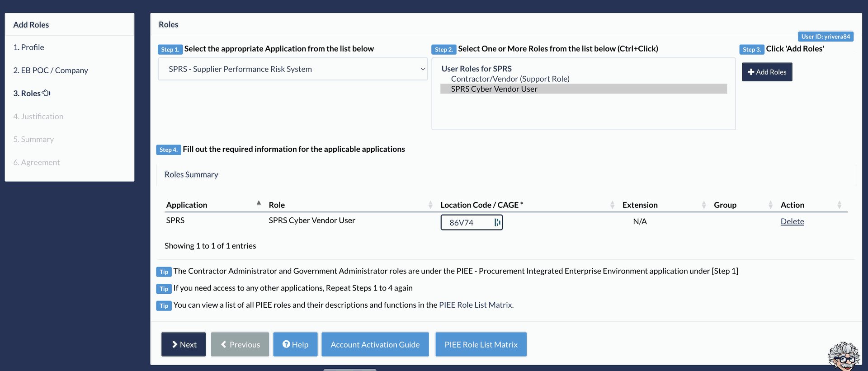Sort table by Application column arrow

[259, 203]
